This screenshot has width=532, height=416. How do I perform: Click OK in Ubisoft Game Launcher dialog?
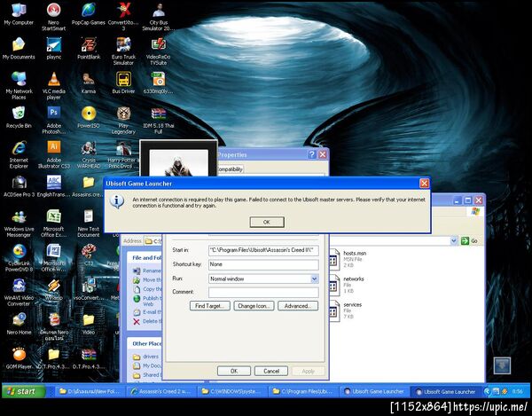(267, 223)
